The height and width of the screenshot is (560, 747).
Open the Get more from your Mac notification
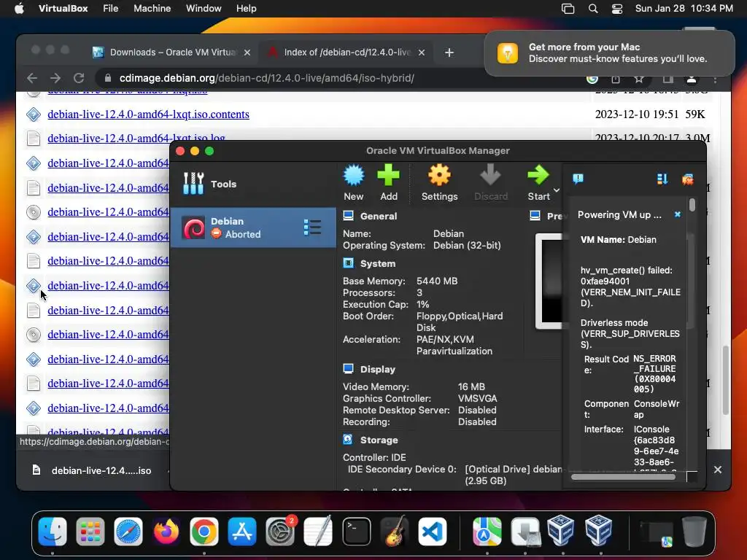pyautogui.click(x=609, y=52)
